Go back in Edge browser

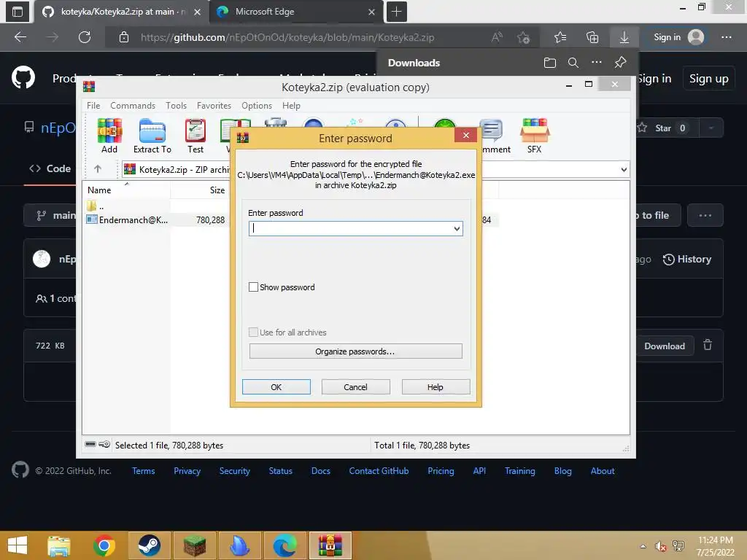[x=20, y=37]
